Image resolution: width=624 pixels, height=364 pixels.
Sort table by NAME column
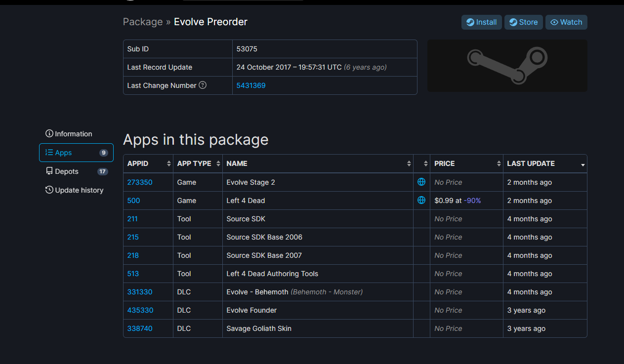[318, 163]
